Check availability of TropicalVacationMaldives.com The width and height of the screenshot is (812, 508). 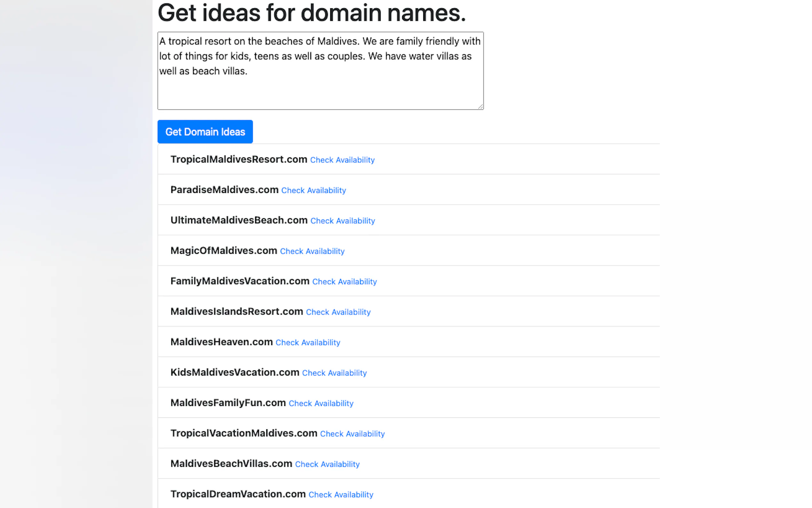tap(352, 434)
